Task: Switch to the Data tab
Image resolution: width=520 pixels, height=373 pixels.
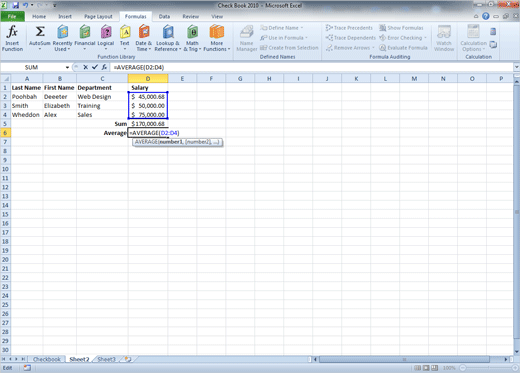Action: click(x=164, y=16)
